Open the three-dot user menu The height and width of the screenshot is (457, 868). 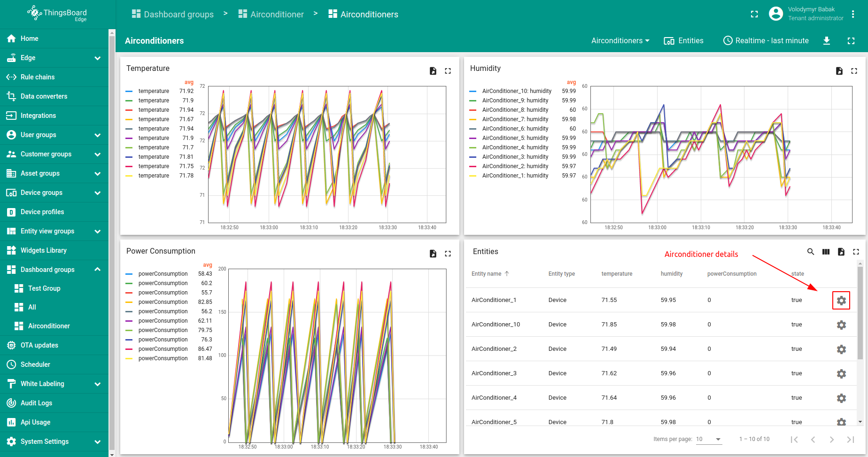click(x=853, y=14)
